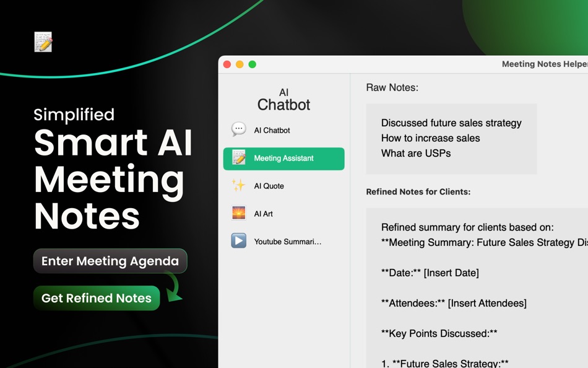Click the '**Meeting Summary: Future Sales Strategy' line

(x=485, y=243)
